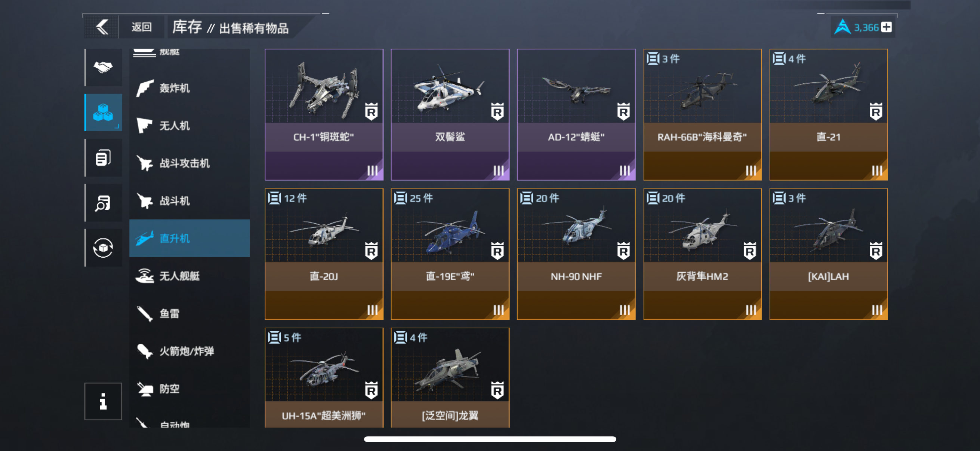Open the info icon button
This screenshot has height=451, width=980.
pyautogui.click(x=103, y=401)
